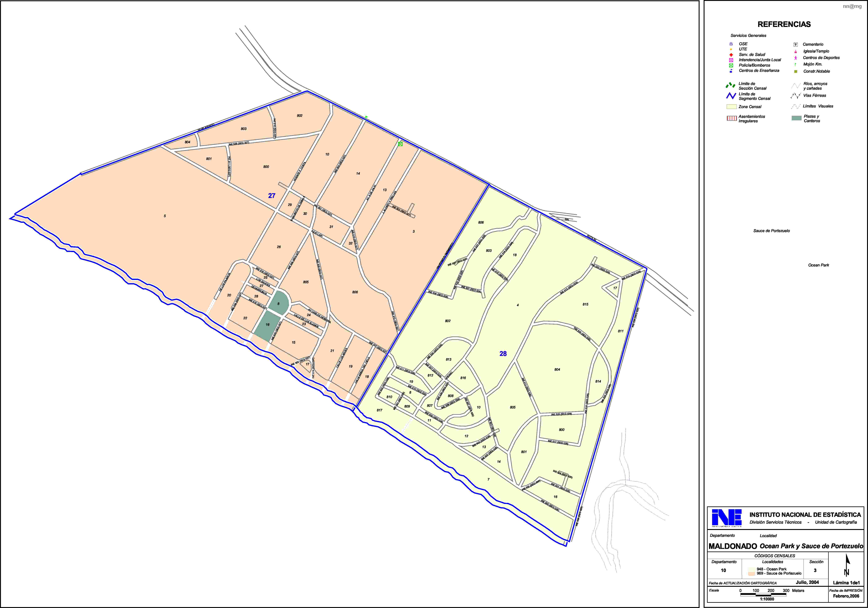The image size is (868, 608).
Task: Click the CÓDIGOS CENSALES heading
Action: click(x=775, y=556)
